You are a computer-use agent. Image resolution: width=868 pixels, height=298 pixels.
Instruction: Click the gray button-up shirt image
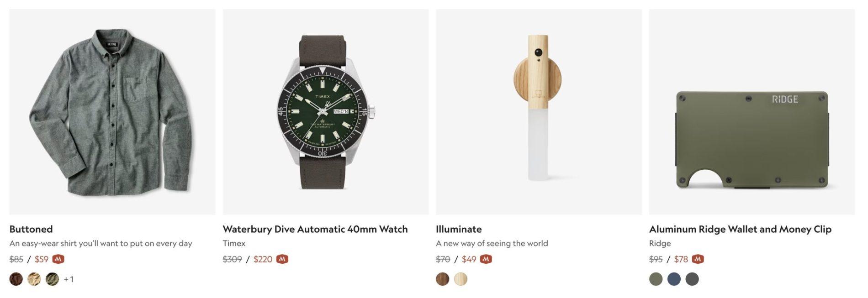pos(112,112)
